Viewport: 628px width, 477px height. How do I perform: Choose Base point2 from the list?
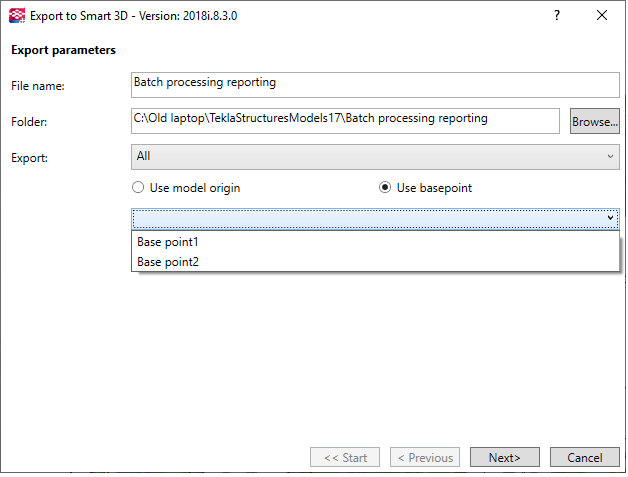tap(375, 262)
